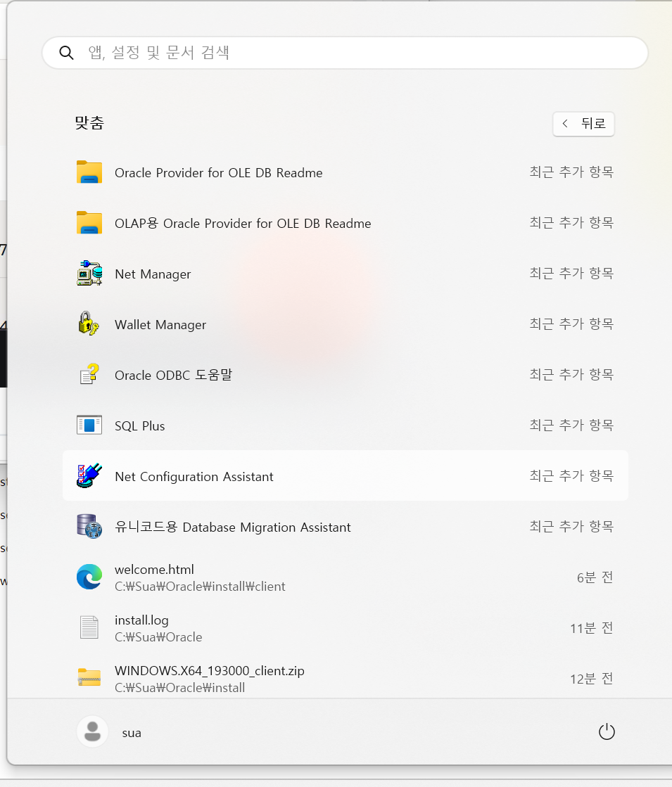Click the SQL Plus label

[x=139, y=426]
